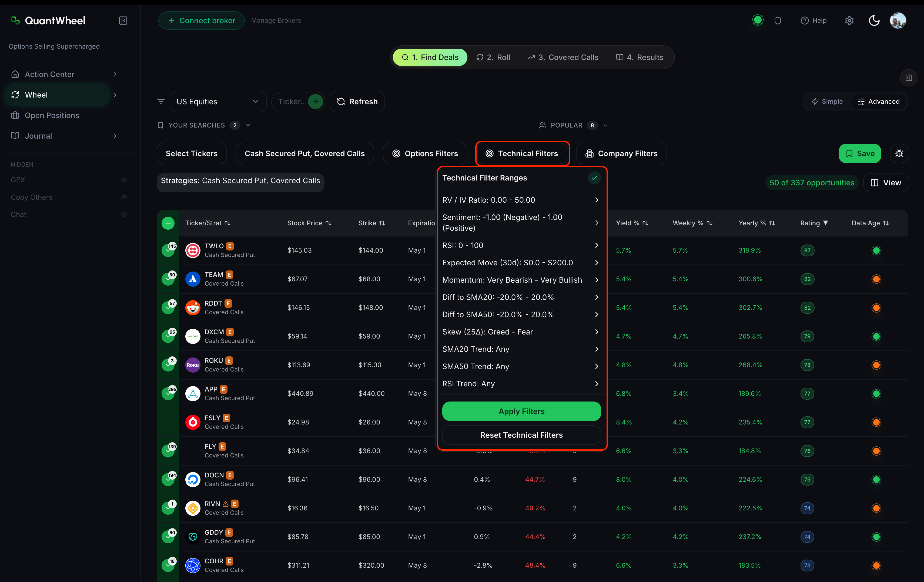The height and width of the screenshot is (582, 924).
Task: Open the user profile avatar
Action: 898,20
